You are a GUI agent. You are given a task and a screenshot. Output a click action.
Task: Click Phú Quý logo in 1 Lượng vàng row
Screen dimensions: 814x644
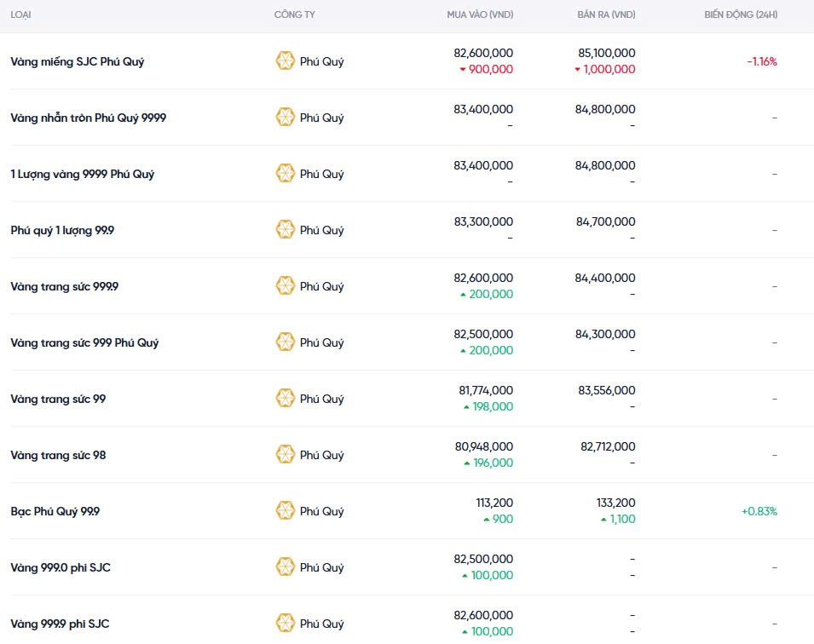click(x=285, y=174)
